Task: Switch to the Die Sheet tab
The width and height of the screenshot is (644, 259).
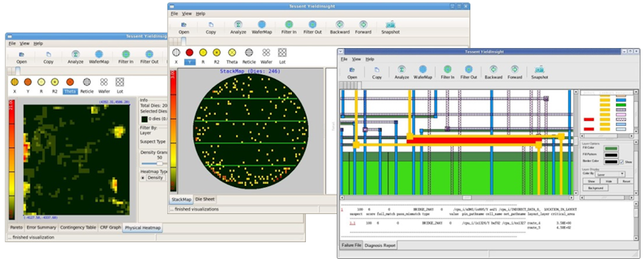Action: (205, 199)
